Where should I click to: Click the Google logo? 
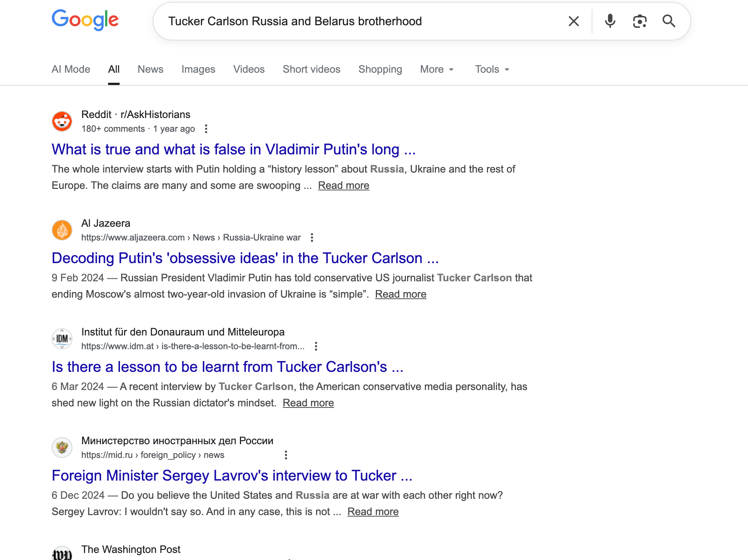coord(86,21)
